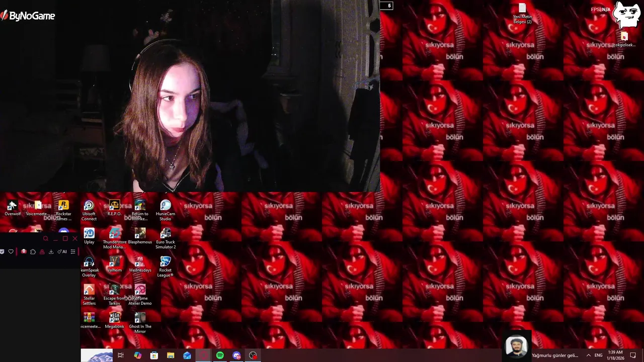The width and height of the screenshot is (644, 362).
Task: Open the notification center icon
Action: [x=633, y=355]
